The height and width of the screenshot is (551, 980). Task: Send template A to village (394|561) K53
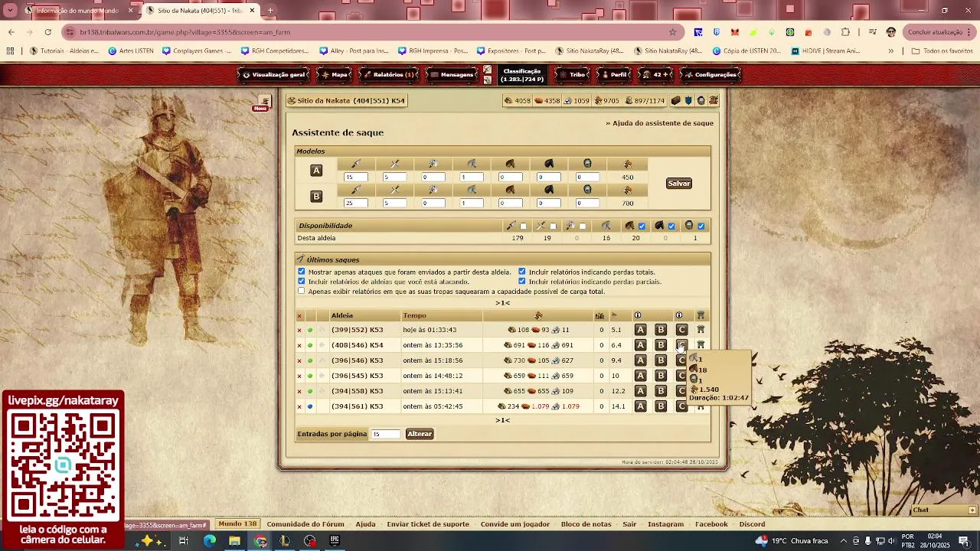click(x=641, y=406)
